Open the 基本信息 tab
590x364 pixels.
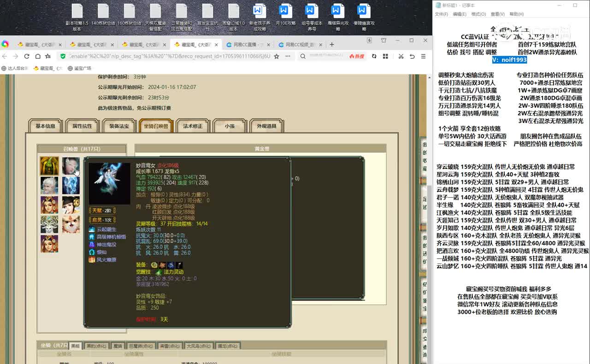tap(45, 126)
